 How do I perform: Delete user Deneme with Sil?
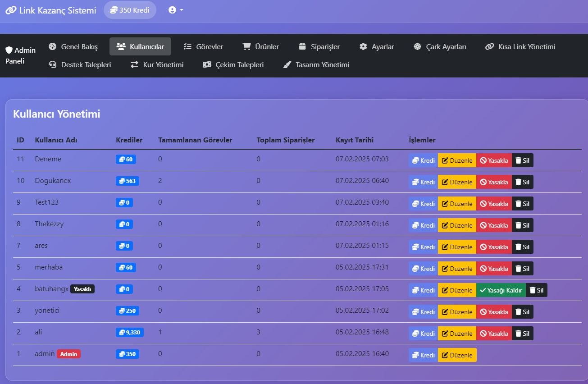click(523, 160)
